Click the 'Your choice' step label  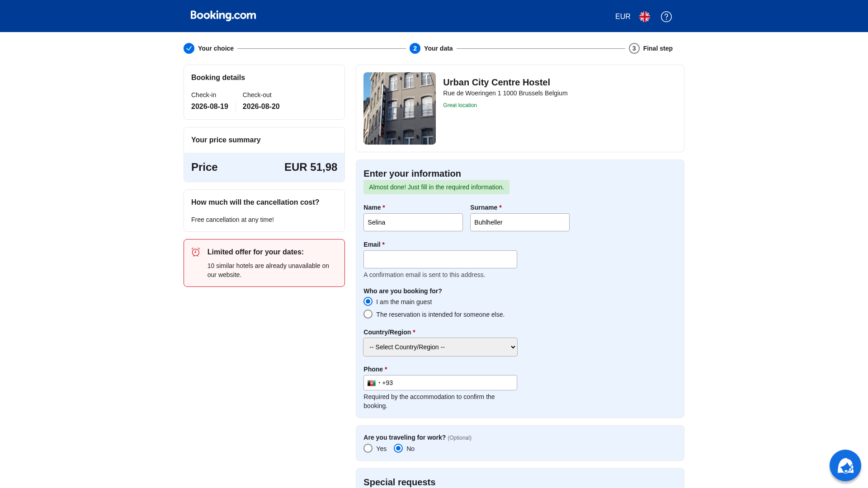pos(216,48)
